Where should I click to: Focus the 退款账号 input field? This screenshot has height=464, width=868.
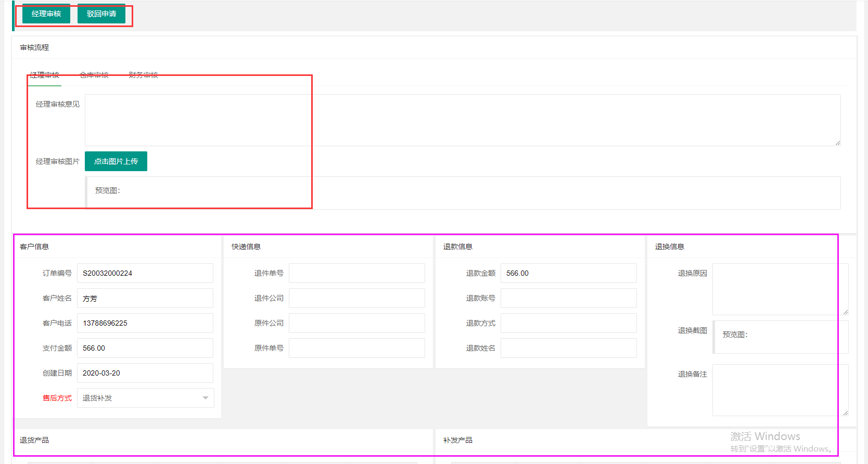569,298
